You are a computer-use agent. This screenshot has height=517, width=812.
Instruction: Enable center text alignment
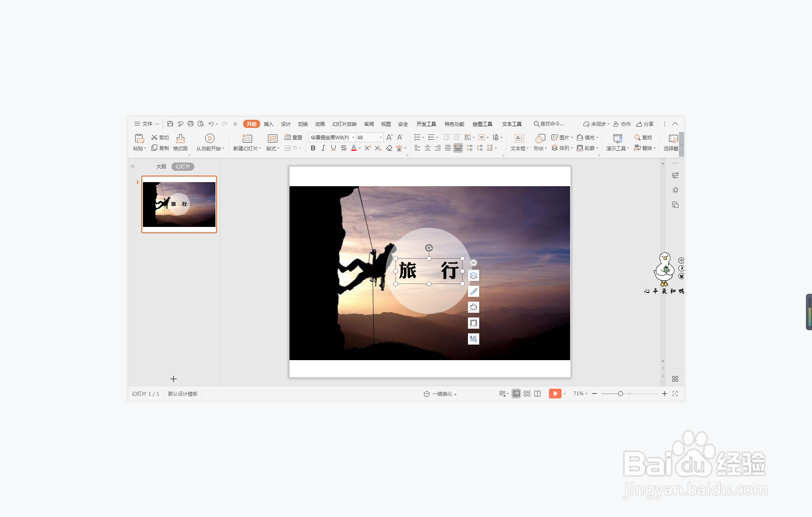(427, 148)
